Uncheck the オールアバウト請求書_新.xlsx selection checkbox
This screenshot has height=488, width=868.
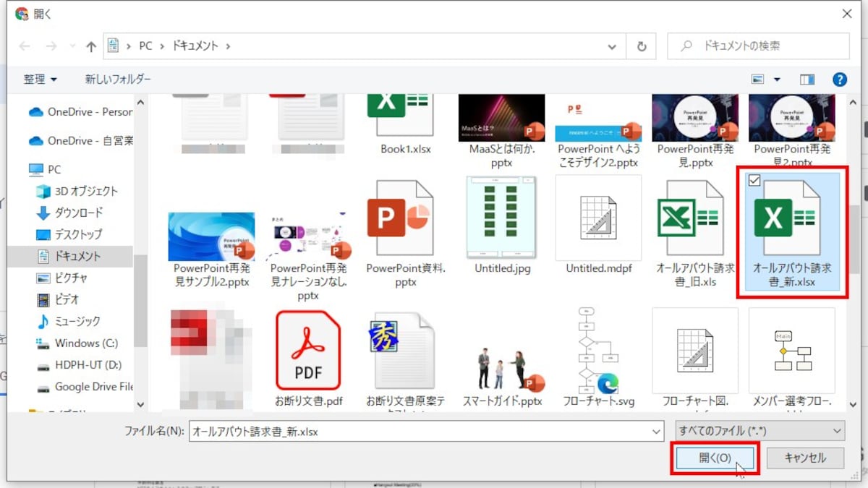point(754,181)
